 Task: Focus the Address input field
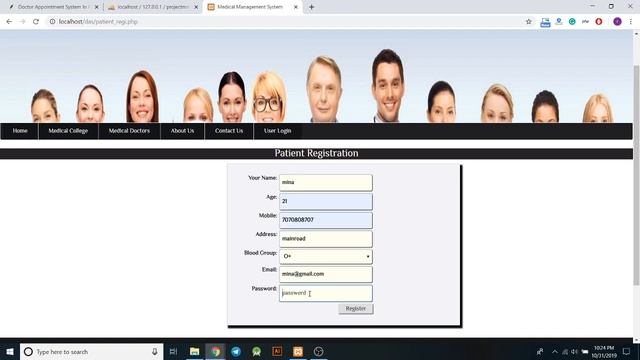(x=326, y=239)
